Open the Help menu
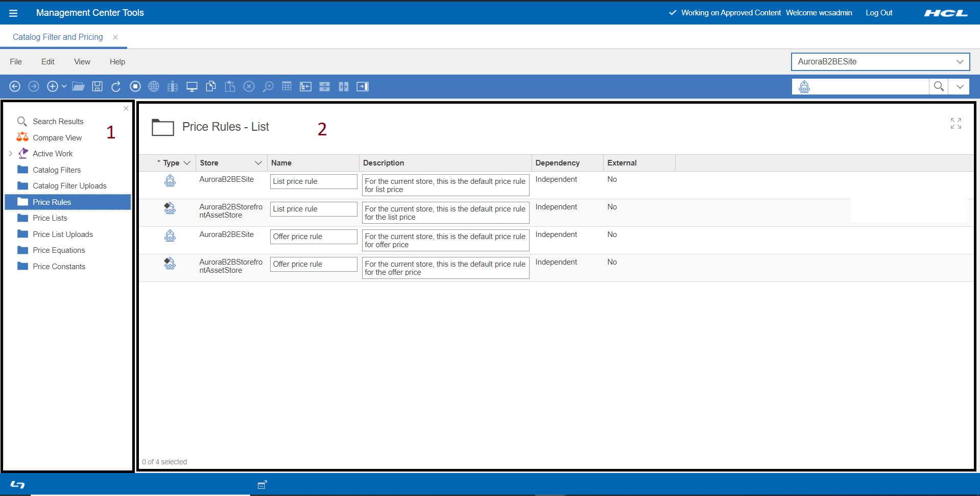Screen dimensions: 980x496 [x=117, y=62]
